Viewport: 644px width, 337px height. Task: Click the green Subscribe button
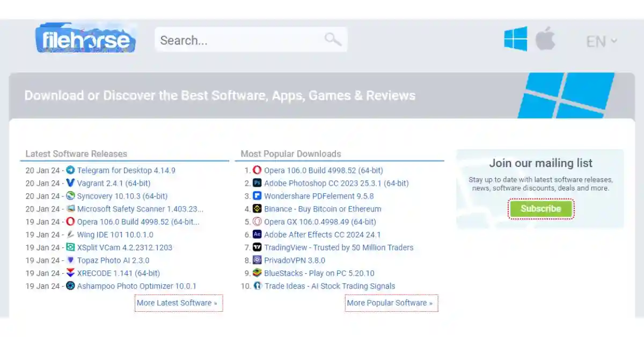[541, 209]
